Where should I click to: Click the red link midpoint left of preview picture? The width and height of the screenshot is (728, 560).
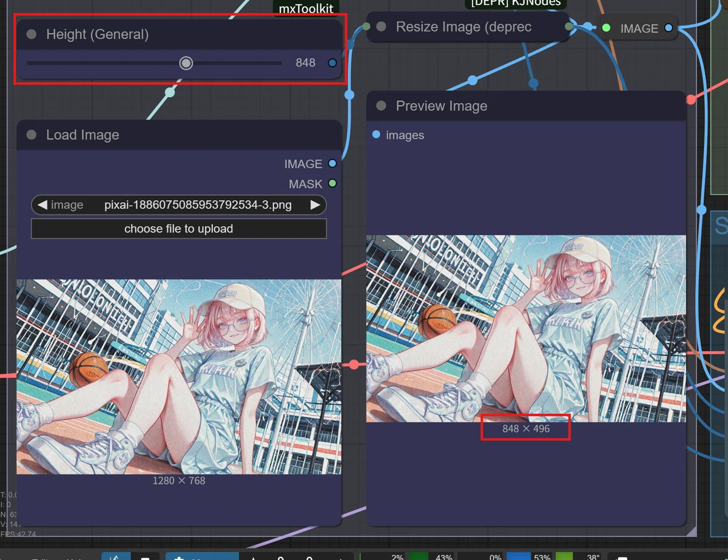[354, 365]
